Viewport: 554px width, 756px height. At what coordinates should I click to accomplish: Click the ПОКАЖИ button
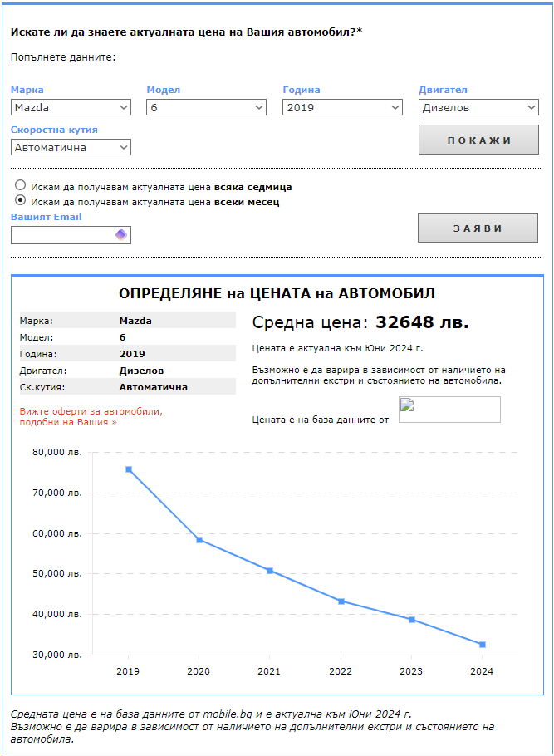coord(478,140)
